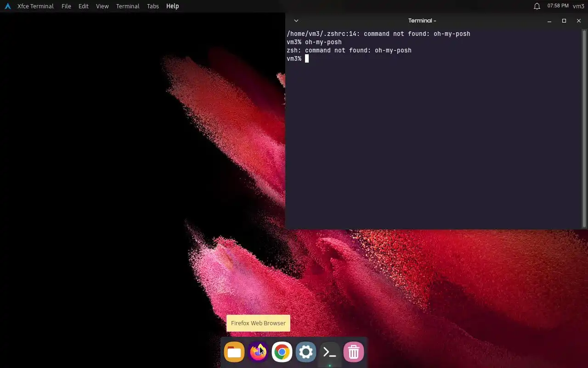Launch Firefox from the dock
This screenshot has width=588, height=368.
[258, 352]
